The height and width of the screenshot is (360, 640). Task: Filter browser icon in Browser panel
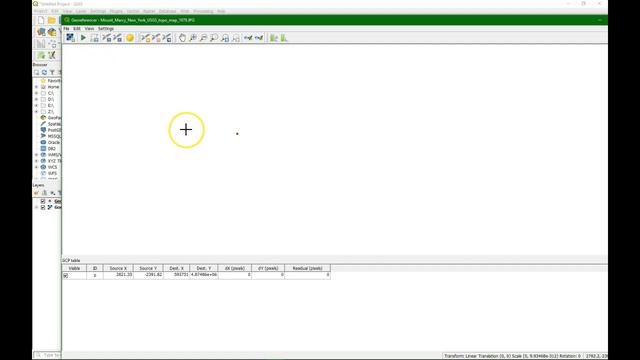coord(52,72)
